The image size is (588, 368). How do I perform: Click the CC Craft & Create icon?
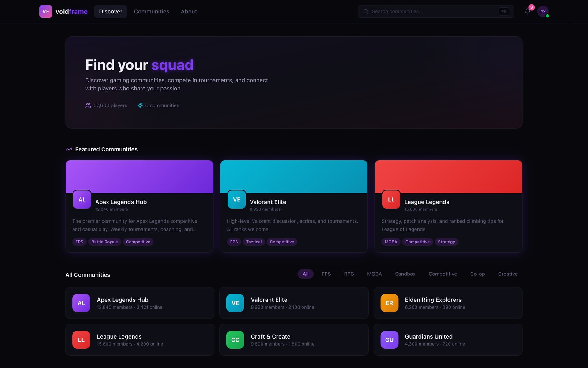click(235, 340)
